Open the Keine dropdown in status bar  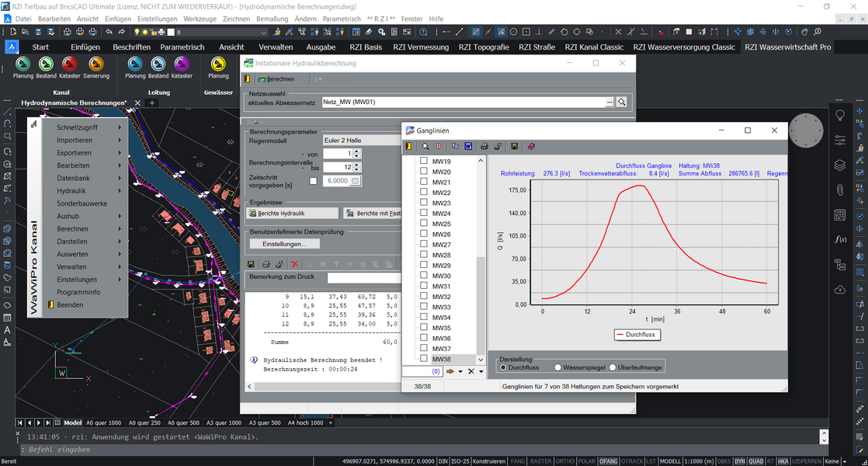845,461
